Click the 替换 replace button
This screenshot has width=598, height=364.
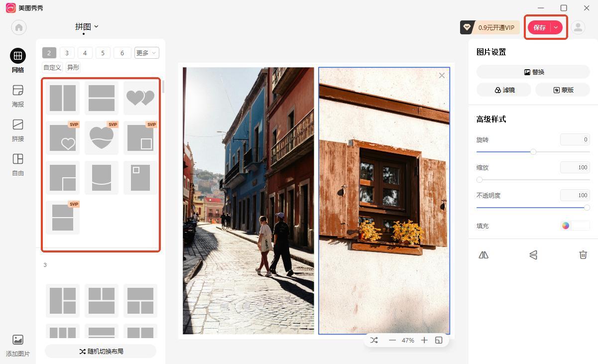click(533, 72)
